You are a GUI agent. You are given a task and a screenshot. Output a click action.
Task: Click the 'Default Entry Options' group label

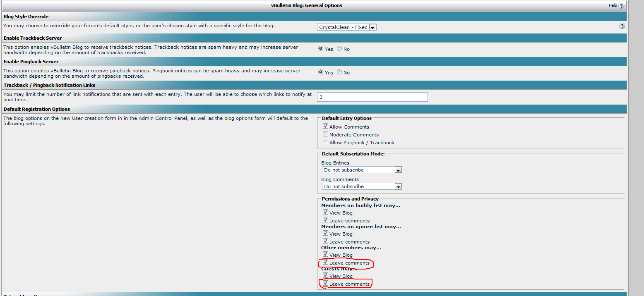click(x=347, y=118)
